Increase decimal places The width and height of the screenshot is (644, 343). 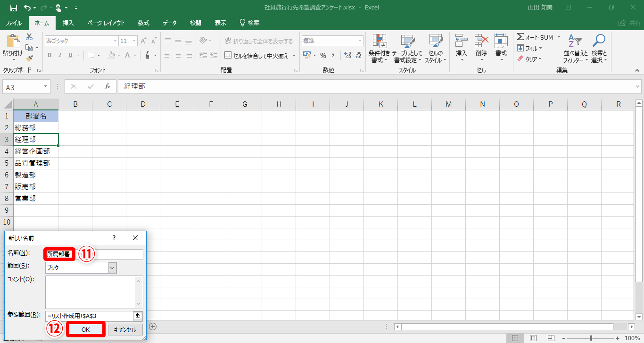(x=347, y=55)
